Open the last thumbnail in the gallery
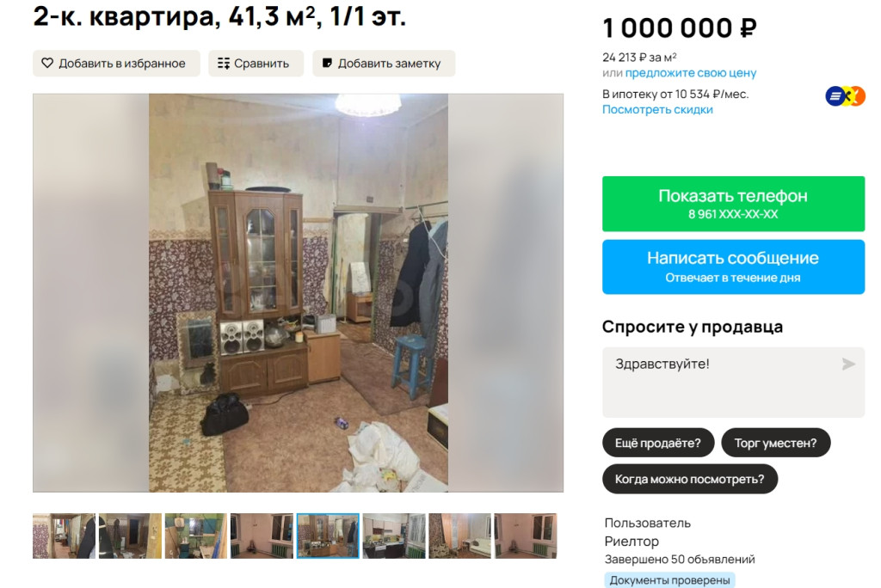The width and height of the screenshot is (881, 588). click(526, 536)
